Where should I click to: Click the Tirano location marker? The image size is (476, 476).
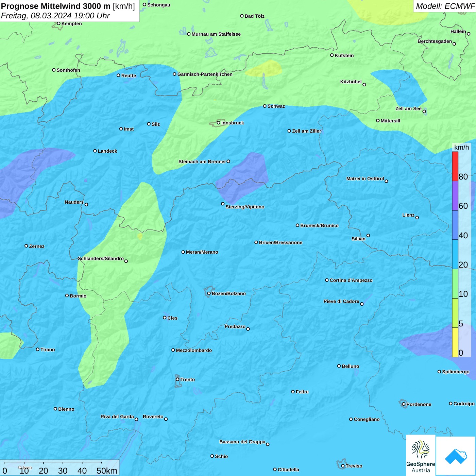click(x=38, y=349)
